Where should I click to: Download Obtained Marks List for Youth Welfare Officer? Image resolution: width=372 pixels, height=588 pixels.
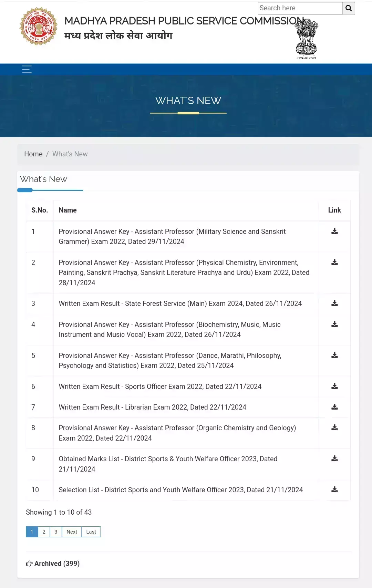coord(334,458)
